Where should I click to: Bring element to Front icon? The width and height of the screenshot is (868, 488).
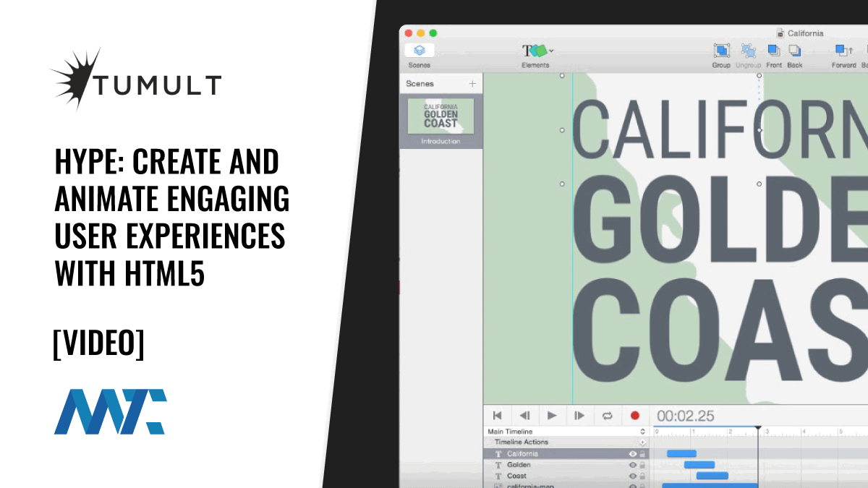tap(773, 50)
